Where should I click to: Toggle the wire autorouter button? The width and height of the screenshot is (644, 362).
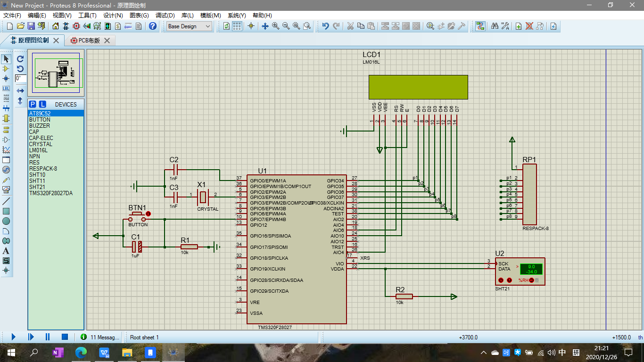(x=480, y=26)
